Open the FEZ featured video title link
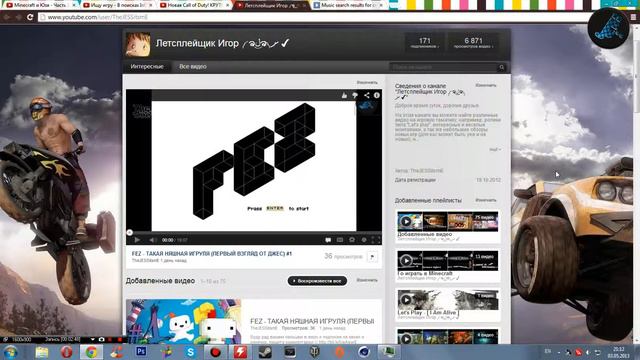The height and width of the screenshot is (360, 640). (212, 253)
